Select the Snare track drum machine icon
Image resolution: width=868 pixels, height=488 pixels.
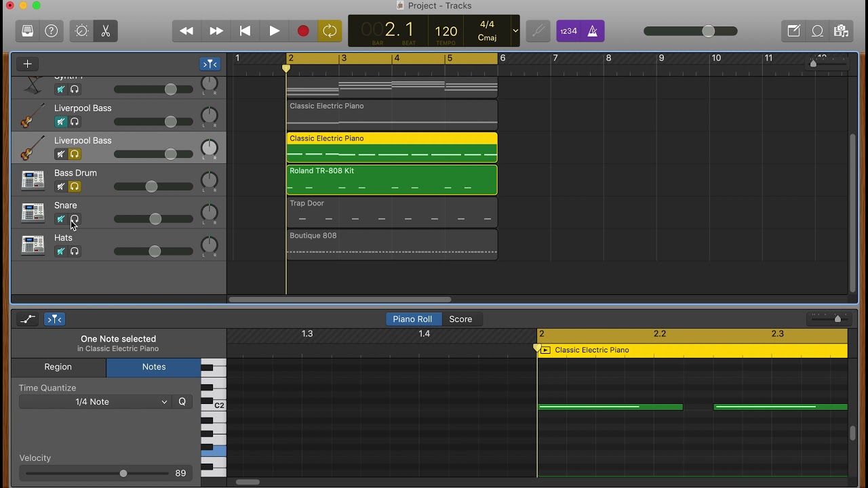[33, 212]
